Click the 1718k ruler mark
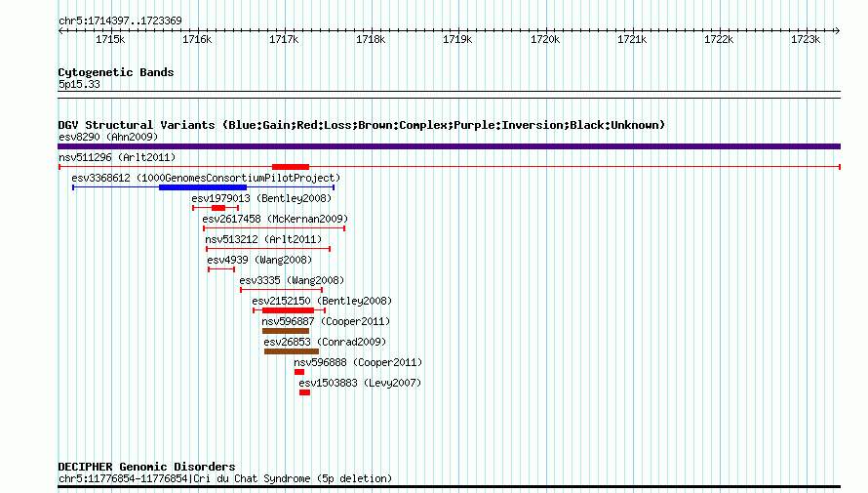The image size is (868, 493). click(371, 39)
